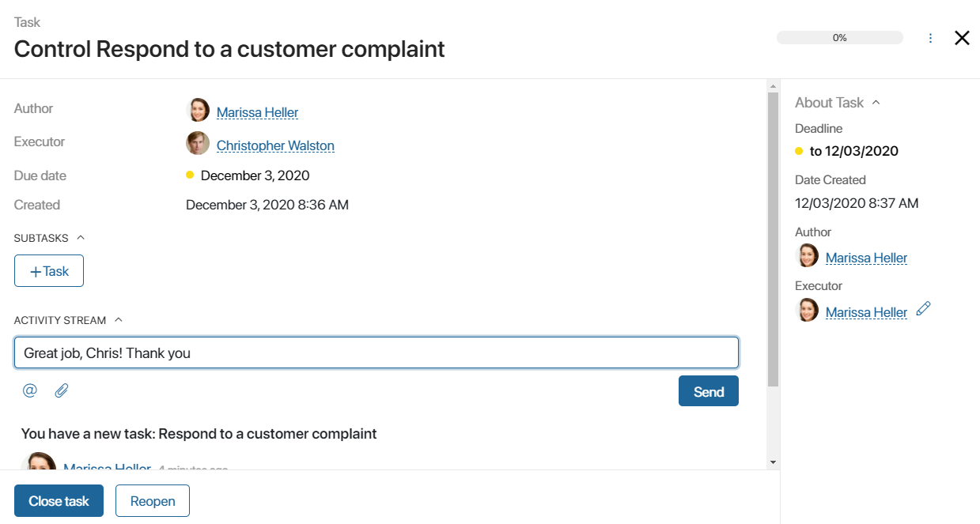This screenshot has width=980, height=524.
Task: Click the scrollbar up arrow
Action: point(774,85)
